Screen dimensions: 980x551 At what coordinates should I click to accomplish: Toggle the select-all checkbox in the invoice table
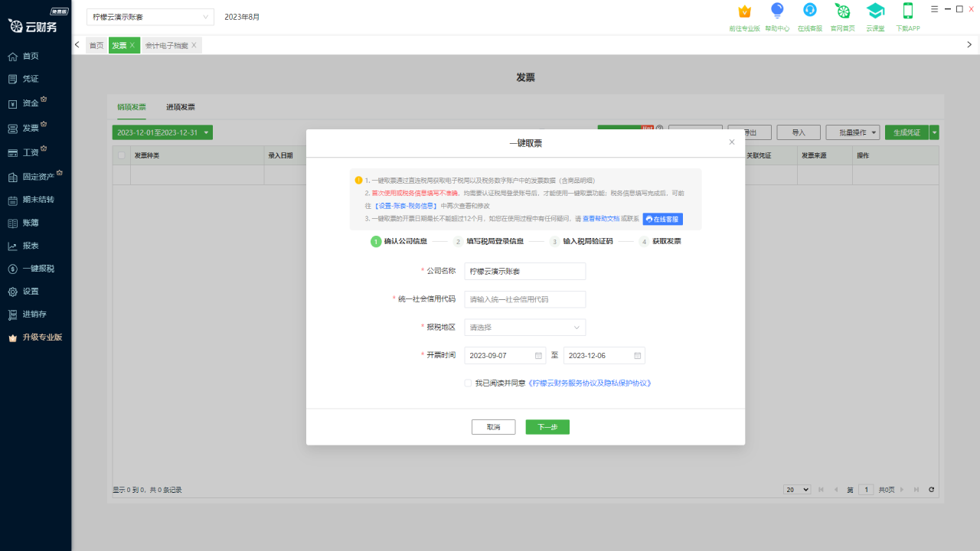pyautogui.click(x=120, y=155)
